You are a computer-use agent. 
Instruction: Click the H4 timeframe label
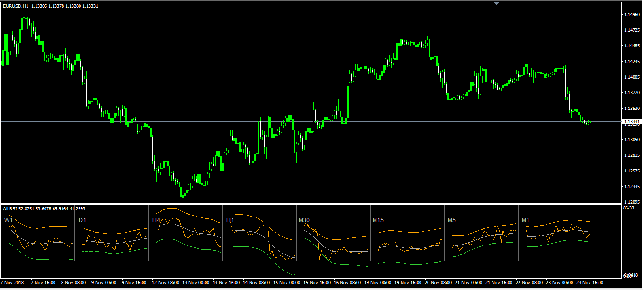click(156, 220)
